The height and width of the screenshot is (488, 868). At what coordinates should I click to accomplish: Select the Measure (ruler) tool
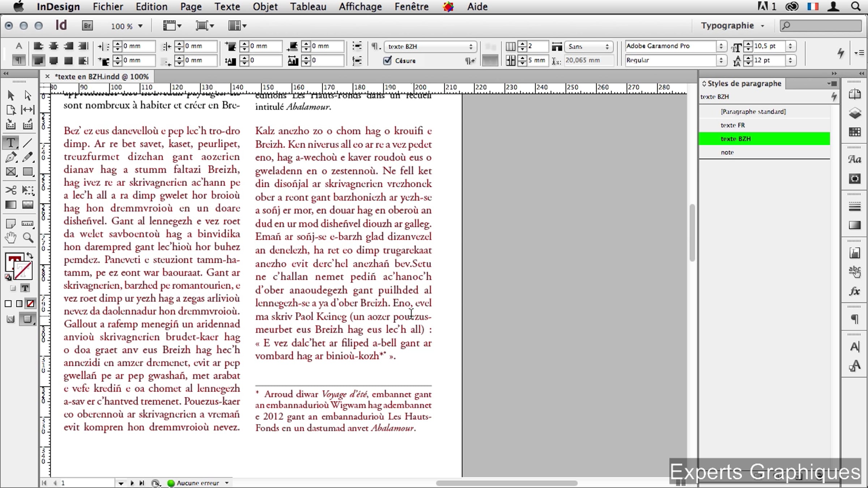tap(28, 223)
